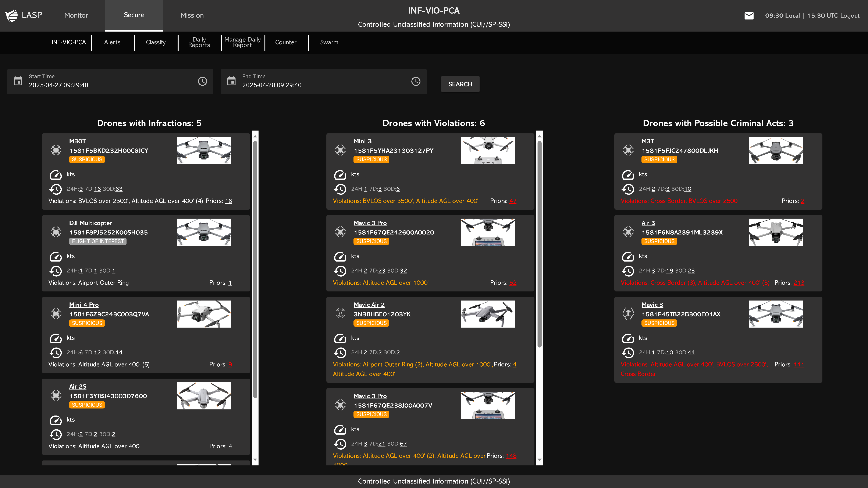Open the Mini 4 Pro thumbnail image
The height and width of the screenshot is (488, 868).
pyautogui.click(x=204, y=314)
